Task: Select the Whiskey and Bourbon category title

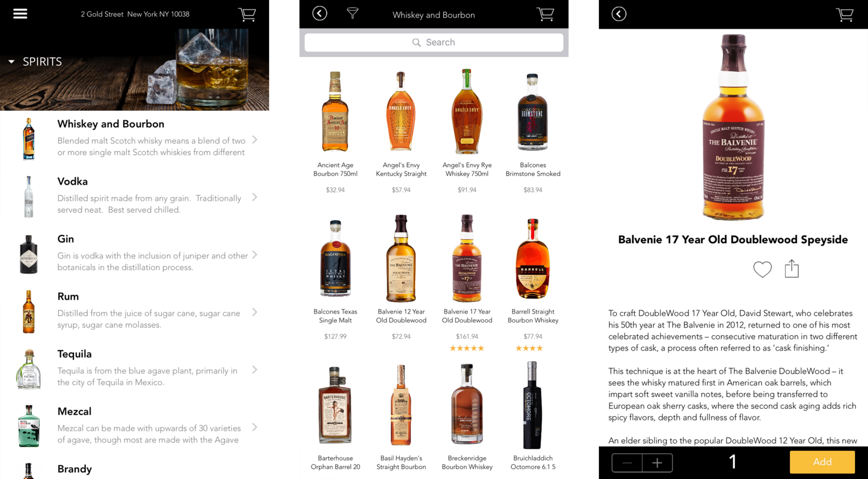Action: [x=111, y=124]
